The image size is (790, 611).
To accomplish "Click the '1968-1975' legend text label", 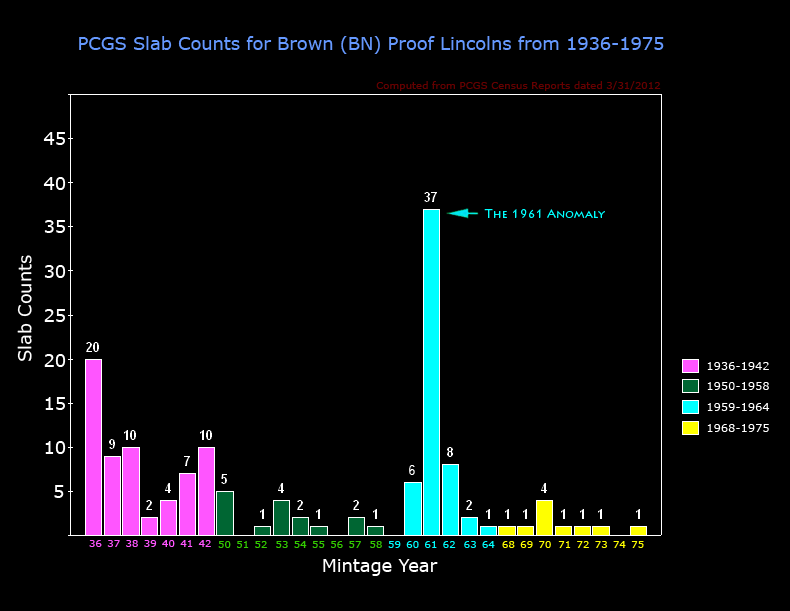I will coord(738,428).
